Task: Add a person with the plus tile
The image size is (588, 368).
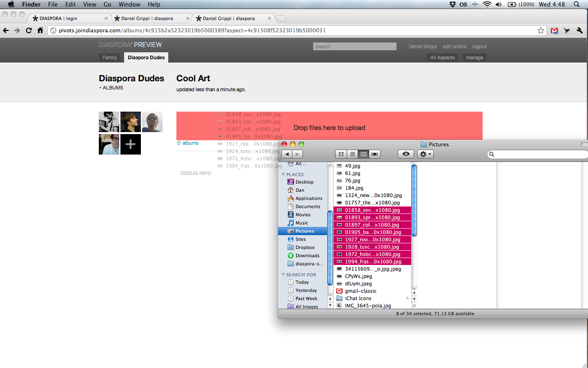Action: (130, 144)
